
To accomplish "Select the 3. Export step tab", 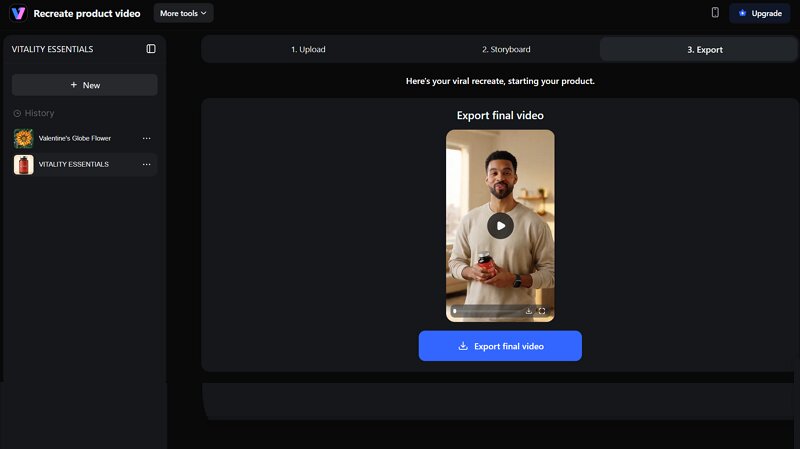I will [x=704, y=49].
